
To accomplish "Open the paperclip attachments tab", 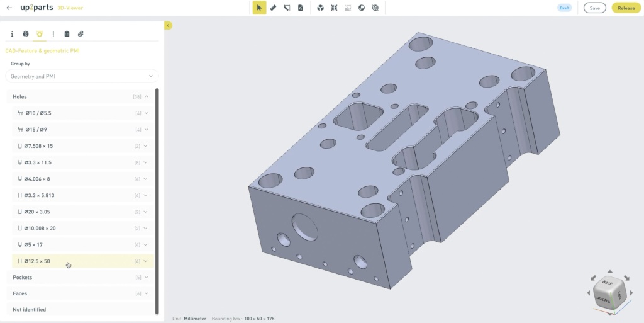I will click(x=80, y=34).
